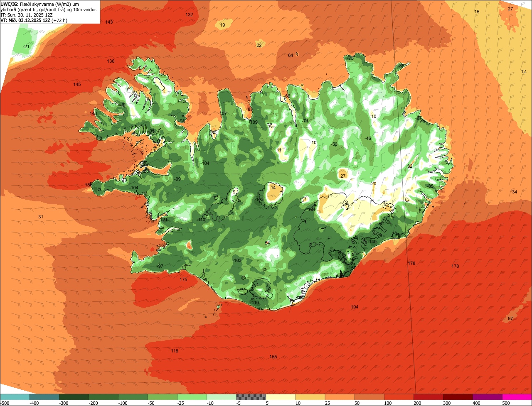The width and height of the screenshot is (532, 406).
Task: Click the magenta legend swatch above 500
Action: 517,397
